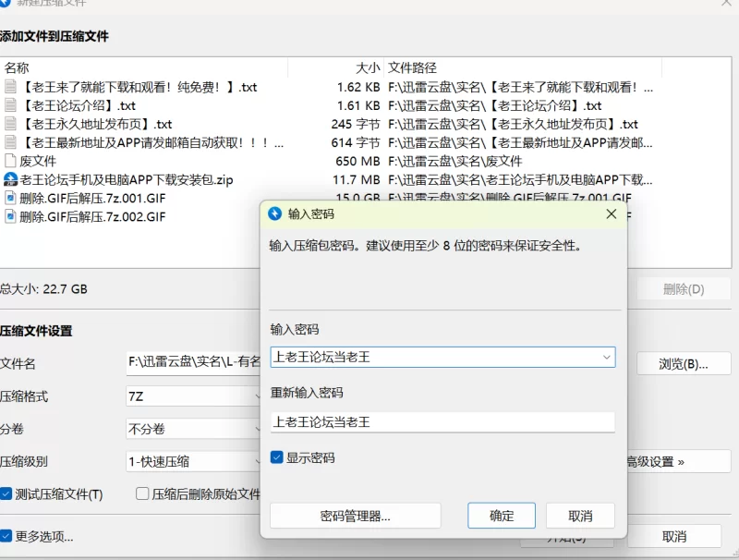Open the 密码管理器... button
This screenshot has width=739, height=560.
coord(356,516)
